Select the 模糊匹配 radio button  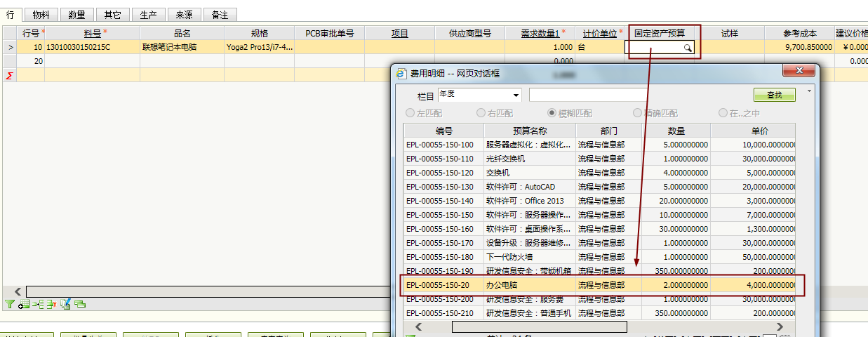(x=552, y=113)
